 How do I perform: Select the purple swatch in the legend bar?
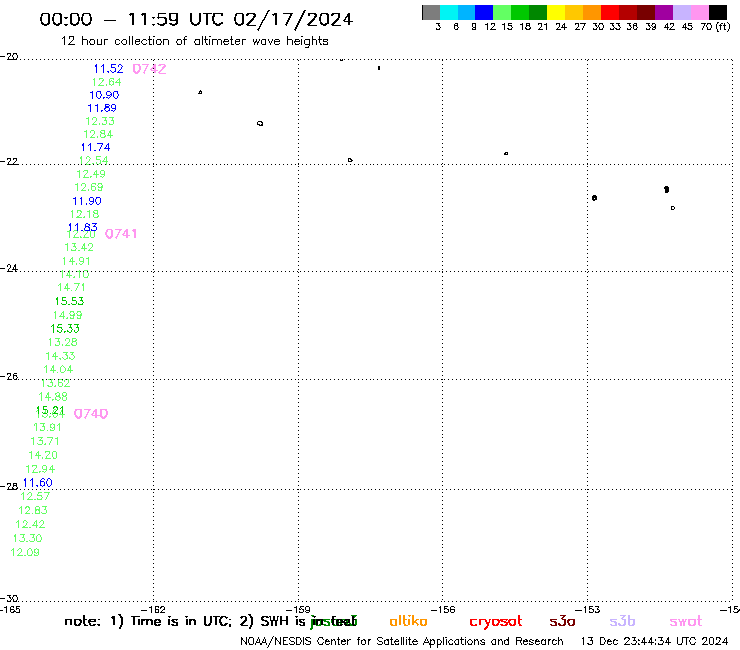(663, 12)
